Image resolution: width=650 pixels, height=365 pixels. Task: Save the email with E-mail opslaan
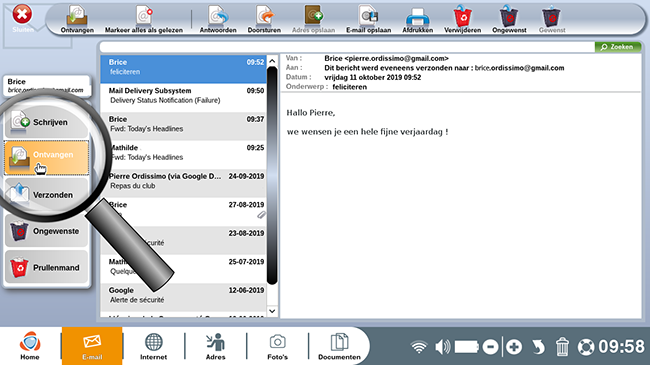click(x=368, y=17)
